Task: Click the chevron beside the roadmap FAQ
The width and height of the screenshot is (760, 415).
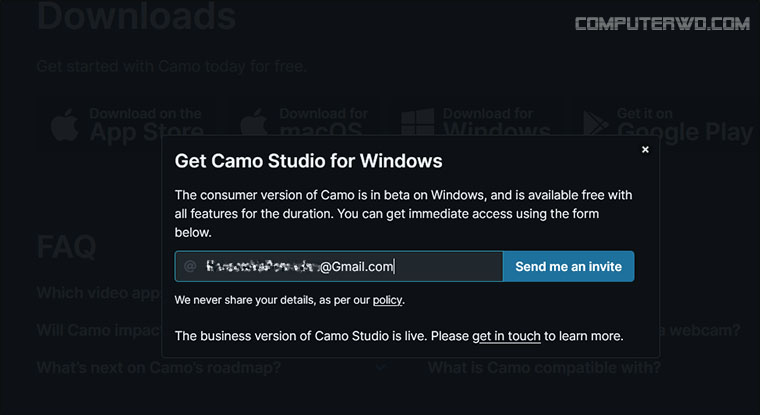Action: [381, 367]
